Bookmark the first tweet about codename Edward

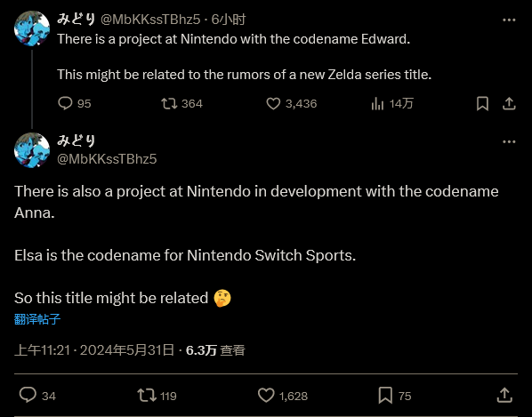[x=482, y=103]
